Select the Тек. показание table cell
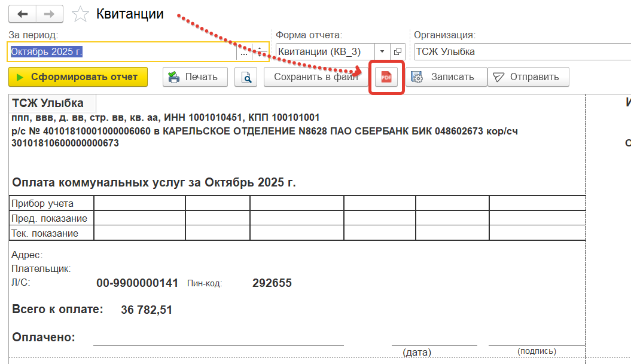Image resolution: width=631 pixels, height=364 pixels. (51, 233)
